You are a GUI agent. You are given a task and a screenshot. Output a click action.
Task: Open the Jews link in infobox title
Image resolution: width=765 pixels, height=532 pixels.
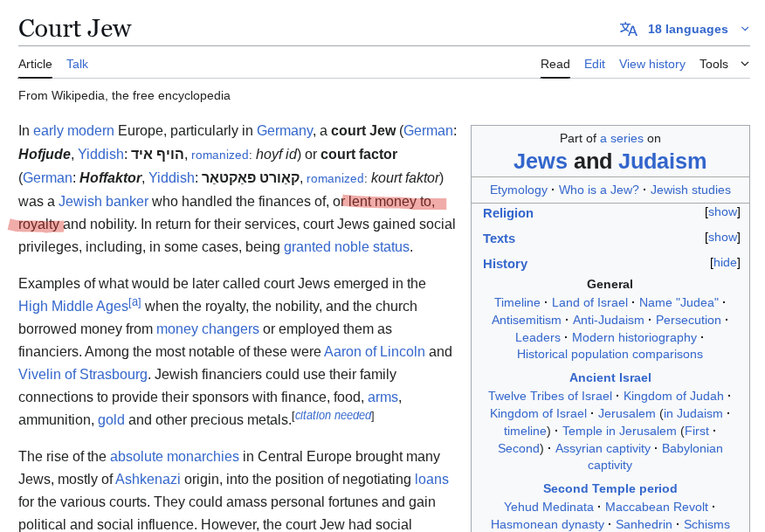[x=540, y=161]
